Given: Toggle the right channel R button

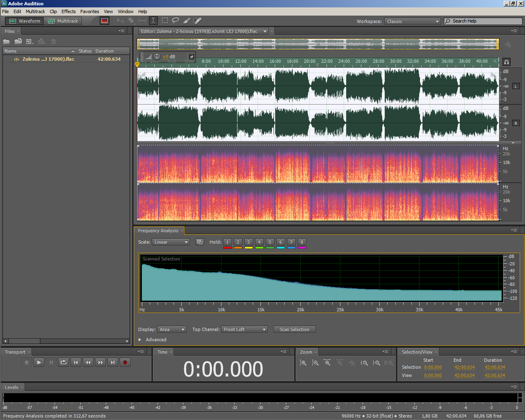Looking at the screenshot, I should (516, 123).
